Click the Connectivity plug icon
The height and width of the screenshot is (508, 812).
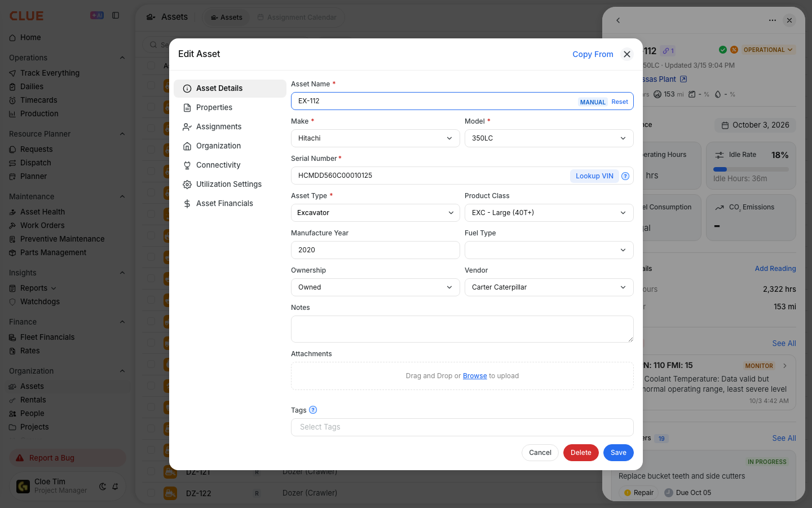187,165
